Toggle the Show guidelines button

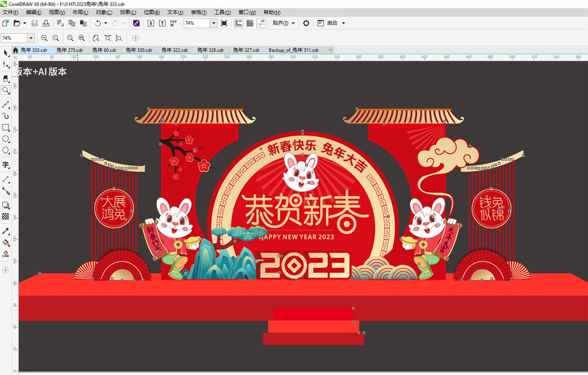pos(262,24)
